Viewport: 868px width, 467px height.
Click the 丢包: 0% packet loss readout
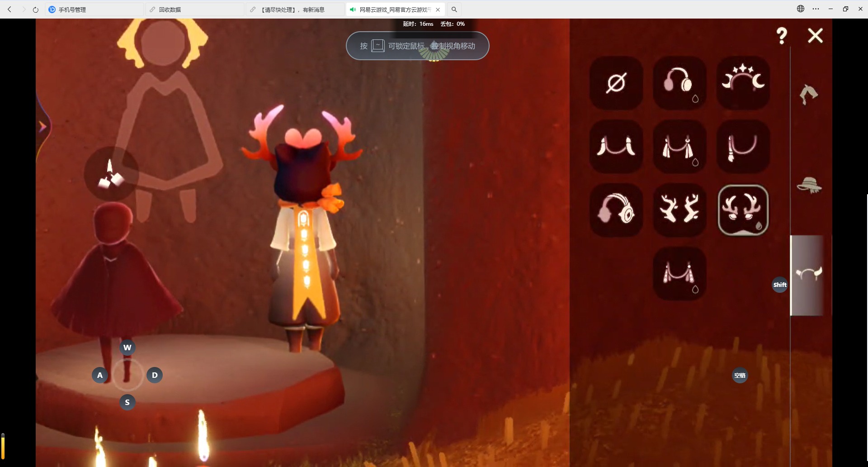click(453, 24)
